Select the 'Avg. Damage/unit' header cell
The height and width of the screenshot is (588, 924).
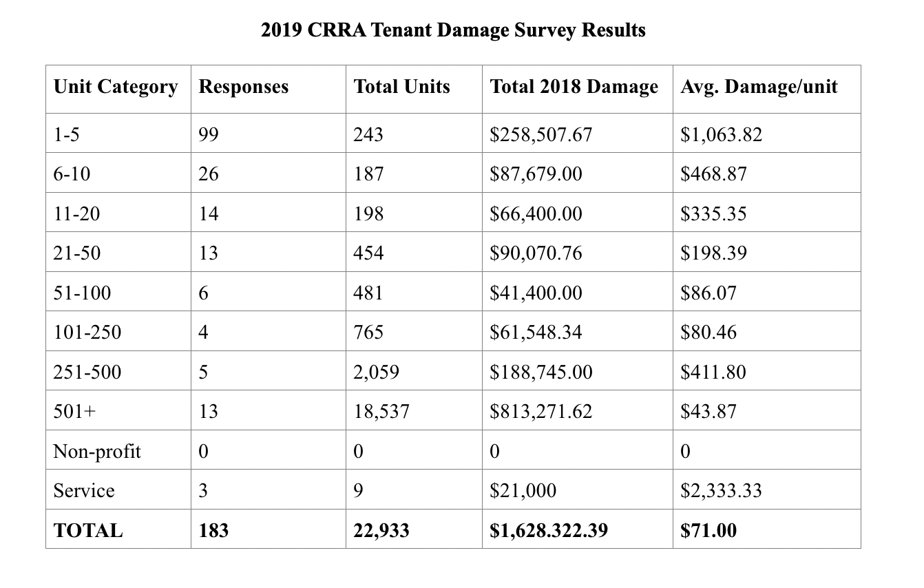tap(766, 90)
